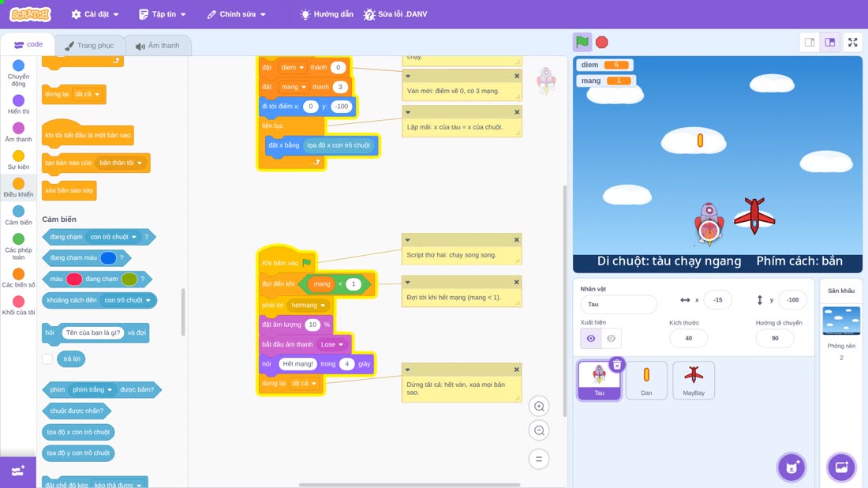Choose a new sprite with cat button

click(791, 467)
